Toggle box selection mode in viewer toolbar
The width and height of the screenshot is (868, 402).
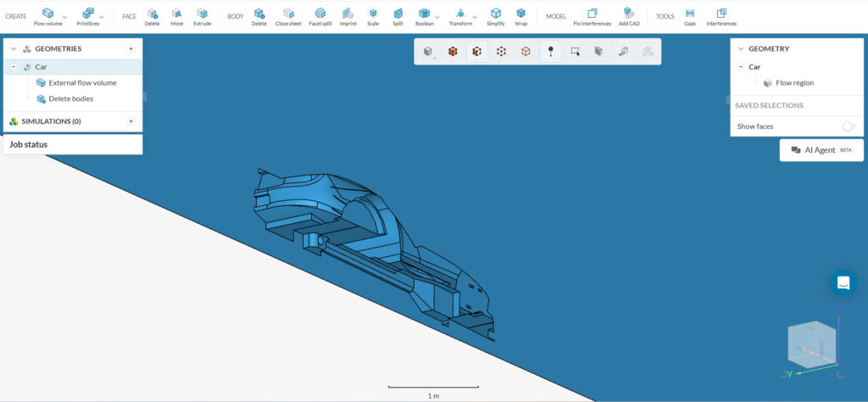pyautogui.click(x=576, y=52)
